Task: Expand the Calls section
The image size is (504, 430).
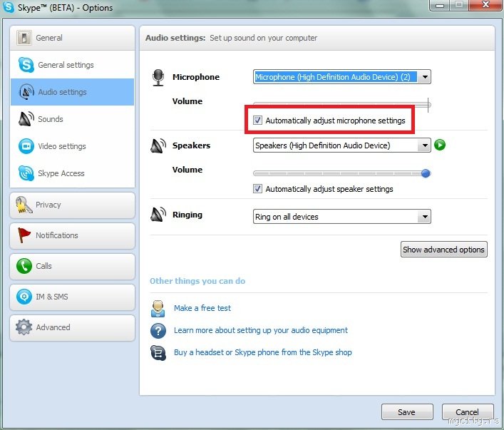Action: point(72,266)
